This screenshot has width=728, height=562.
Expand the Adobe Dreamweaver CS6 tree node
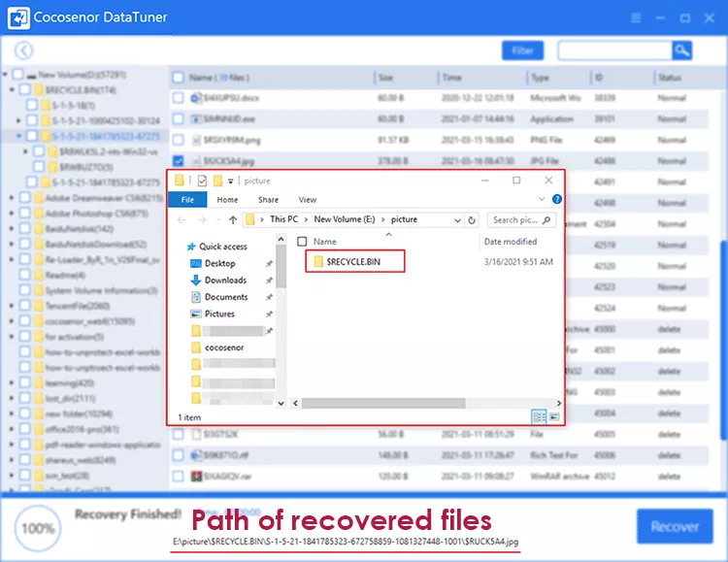(x=12, y=198)
